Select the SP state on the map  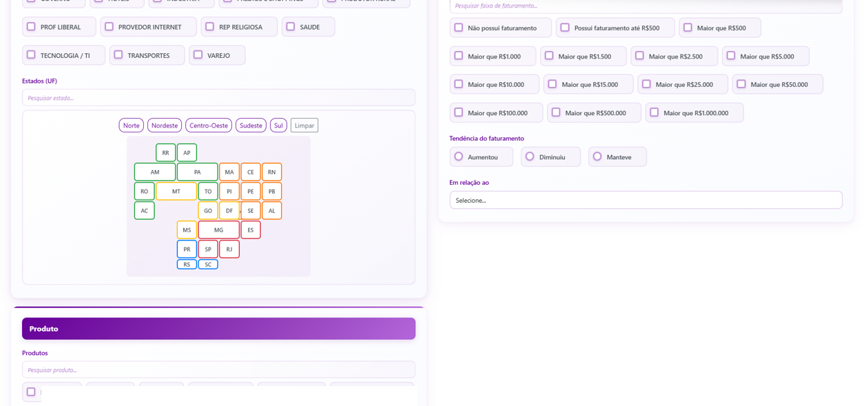(x=208, y=249)
